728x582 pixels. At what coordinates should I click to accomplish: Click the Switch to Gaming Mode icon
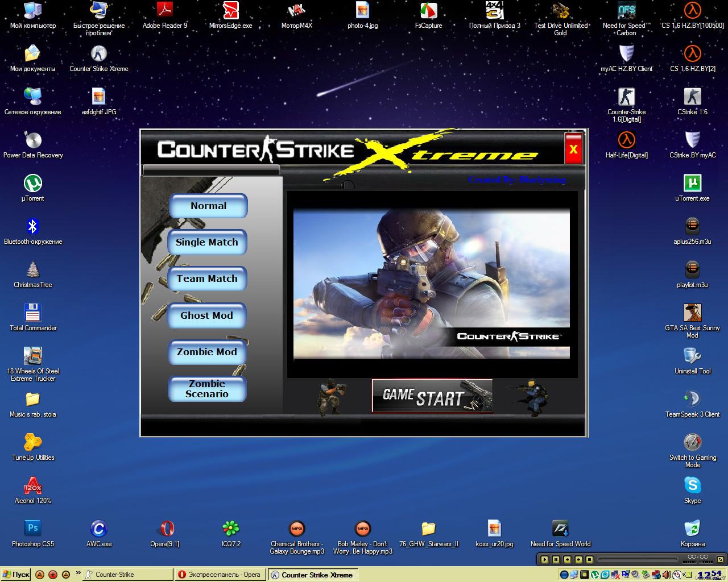tap(693, 451)
